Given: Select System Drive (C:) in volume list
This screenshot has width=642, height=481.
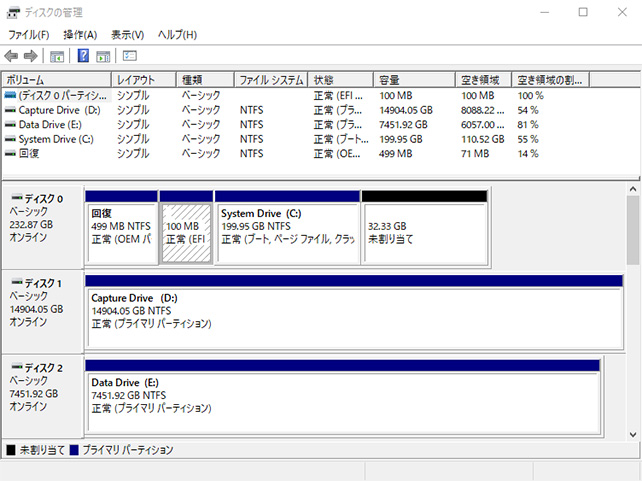Looking at the screenshot, I should click(x=56, y=139).
